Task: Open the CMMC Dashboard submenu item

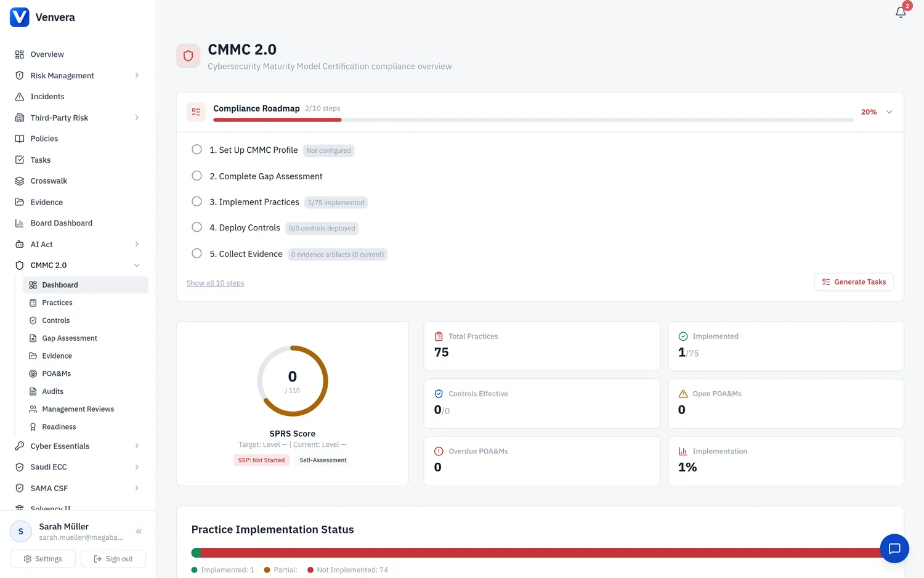Action: tap(86, 285)
